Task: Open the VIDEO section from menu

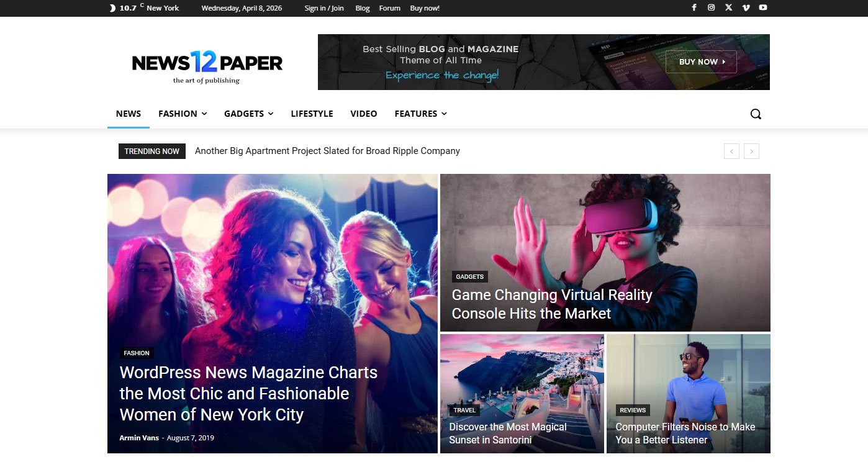Action: coord(363,114)
